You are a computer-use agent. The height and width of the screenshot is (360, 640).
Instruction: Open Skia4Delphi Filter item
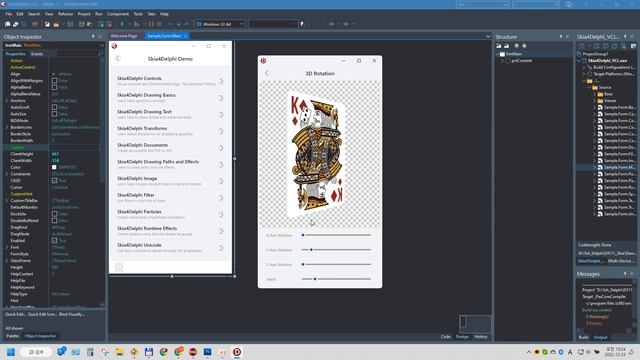pyautogui.click(x=170, y=198)
